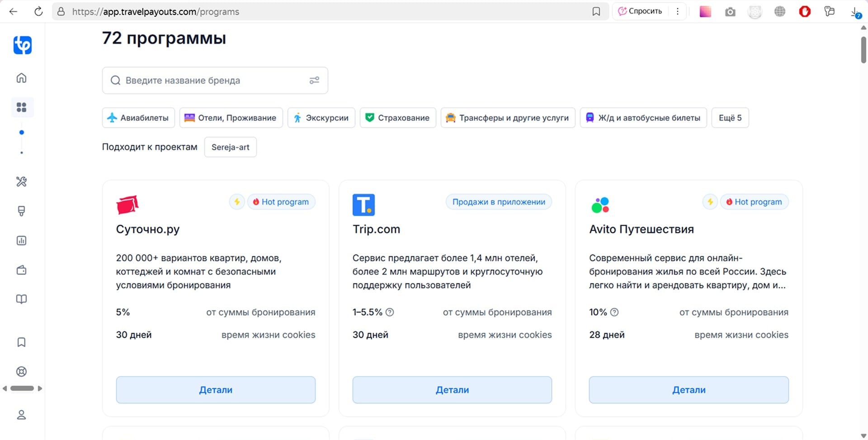868x440 pixels.
Task: Click the page vertical scrollbar thumb
Action: (863, 49)
